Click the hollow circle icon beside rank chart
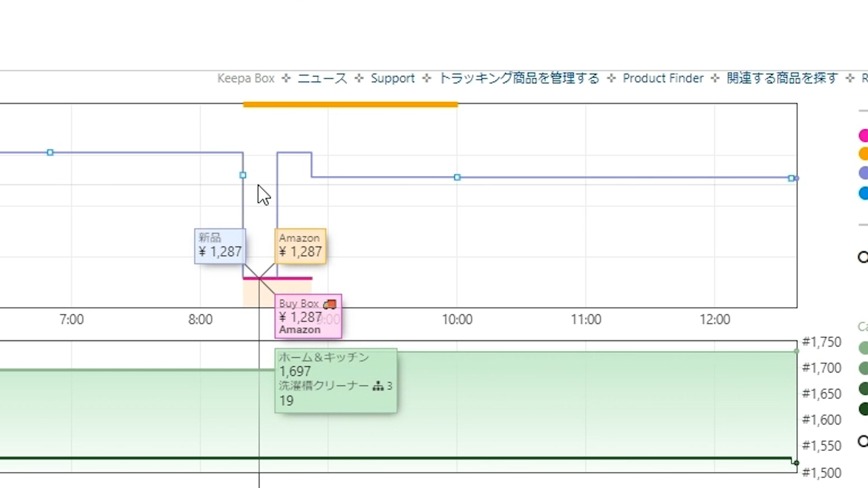Screen dimensions: 868x488 [x=863, y=441]
